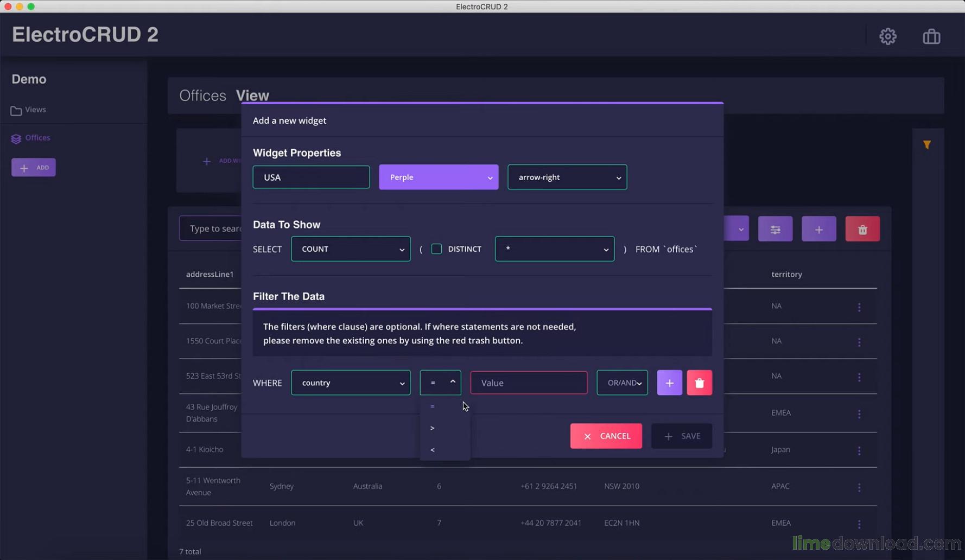
Task: Open the arrow-right icon dropdown
Action: coord(567,177)
